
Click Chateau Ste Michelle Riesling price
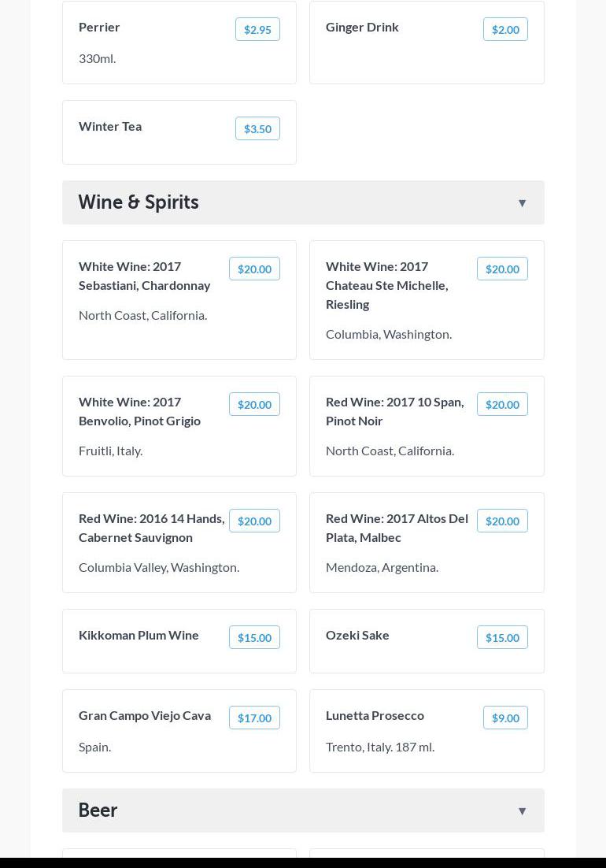pos(502,269)
